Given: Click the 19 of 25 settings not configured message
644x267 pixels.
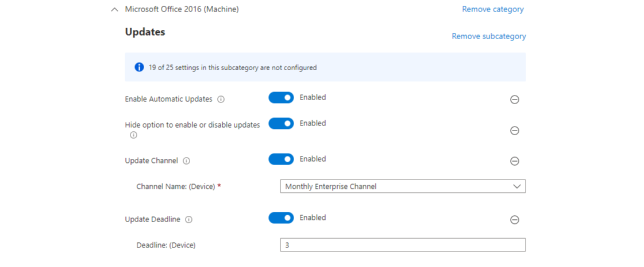Looking at the screenshot, I should pyautogui.click(x=233, y=67).
